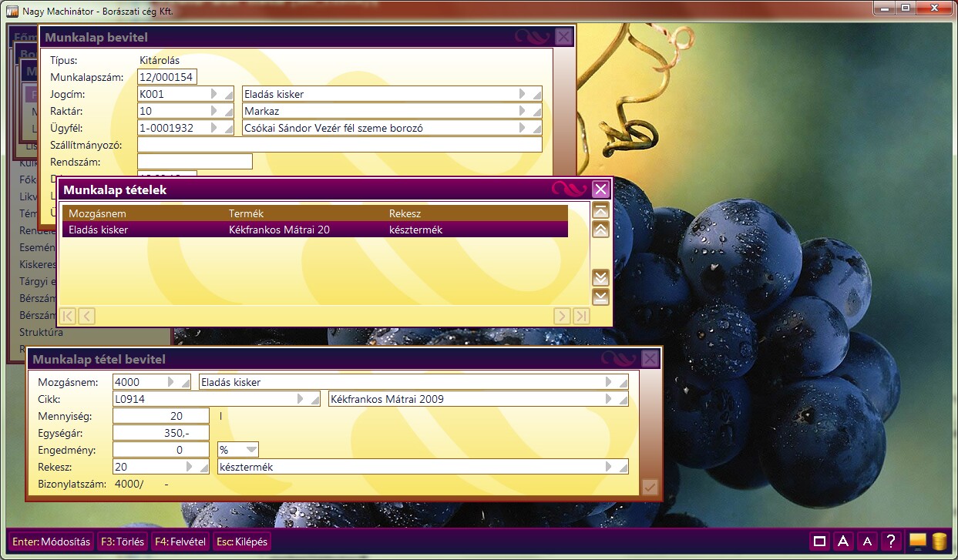Open lookup arrow for Cikk code L0914
Viewport: 958px width, 560px height.
pyautogui.click(x=301, y=399)
